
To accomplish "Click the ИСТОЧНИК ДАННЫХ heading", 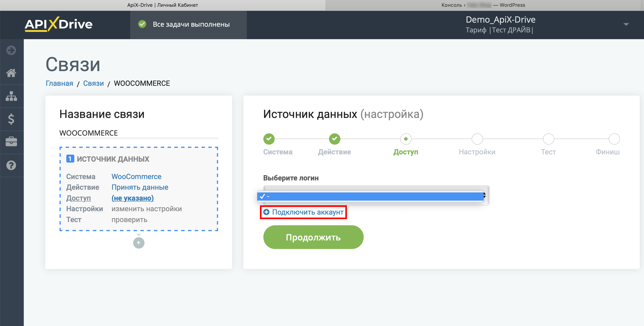I will tap(113, 159).
